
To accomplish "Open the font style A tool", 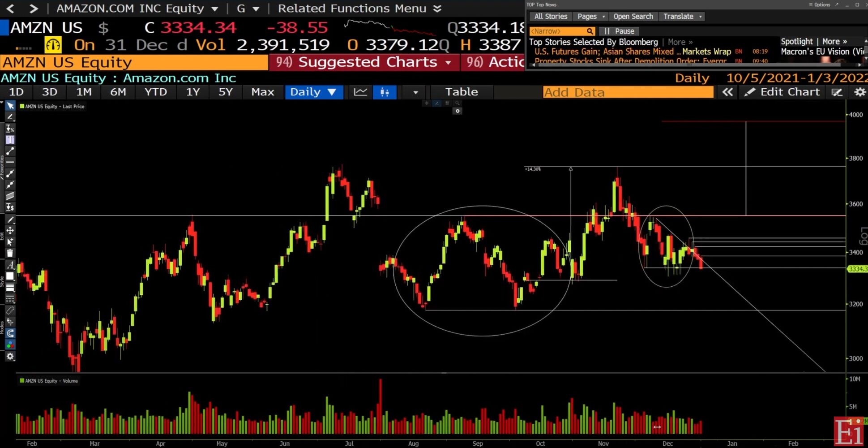I will point(10,265).
